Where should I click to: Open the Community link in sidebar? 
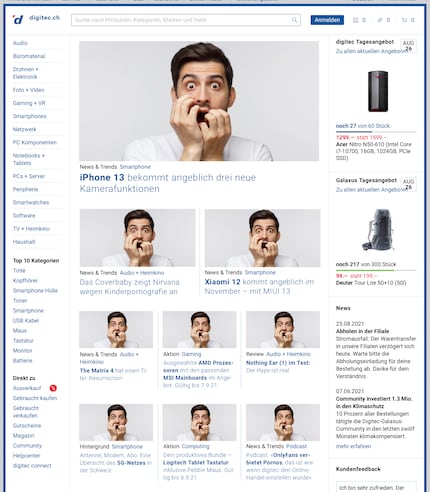[x=27, y=446]
